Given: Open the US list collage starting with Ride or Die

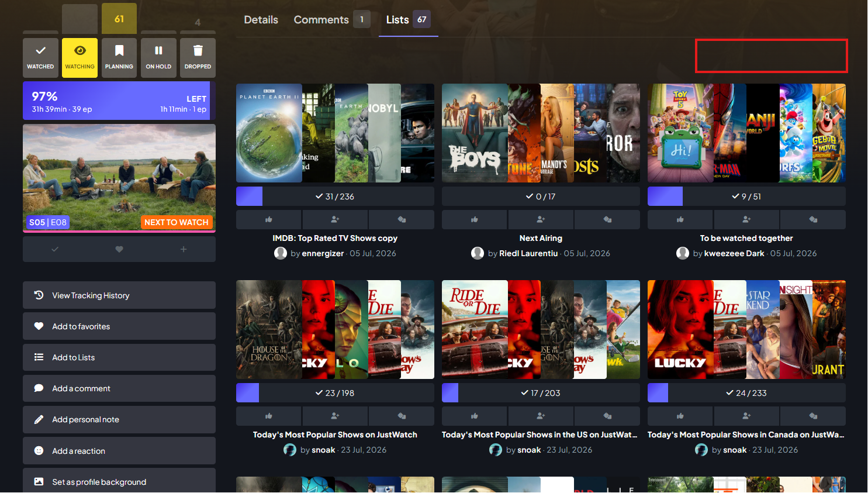Looking at the screenshot, I should [x=541, y=329].
